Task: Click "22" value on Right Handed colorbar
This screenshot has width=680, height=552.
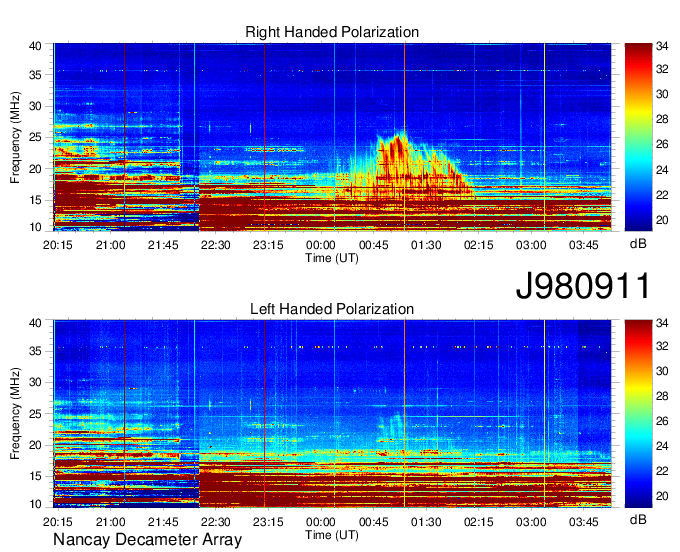Action: 662,195
